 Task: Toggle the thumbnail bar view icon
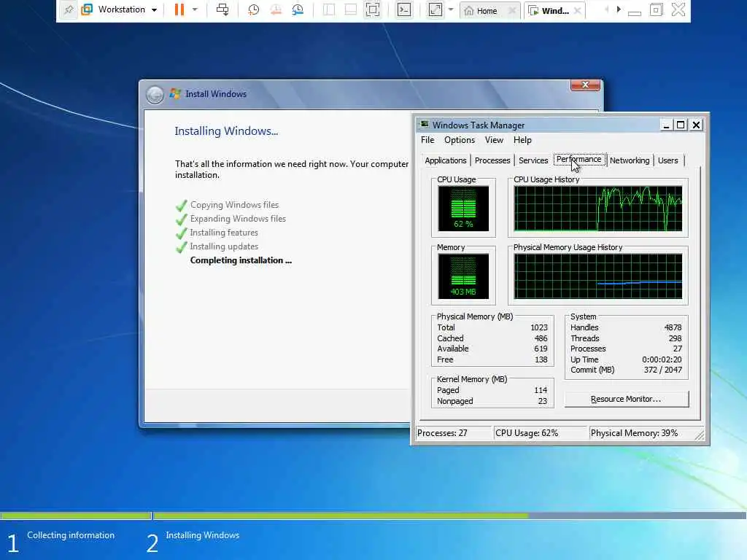point(351,9)
